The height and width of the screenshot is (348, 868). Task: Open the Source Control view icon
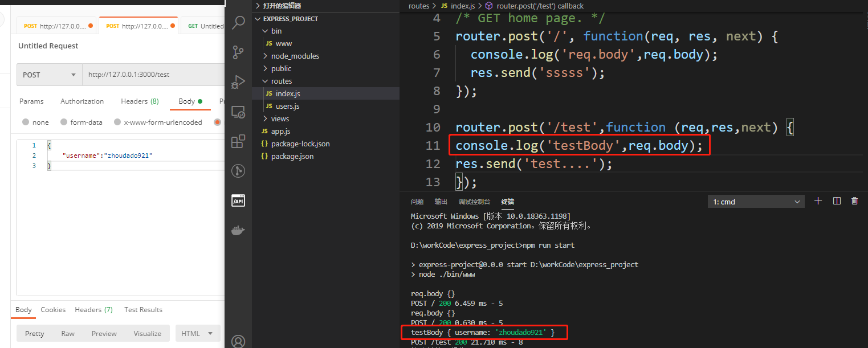coord(238,52)
